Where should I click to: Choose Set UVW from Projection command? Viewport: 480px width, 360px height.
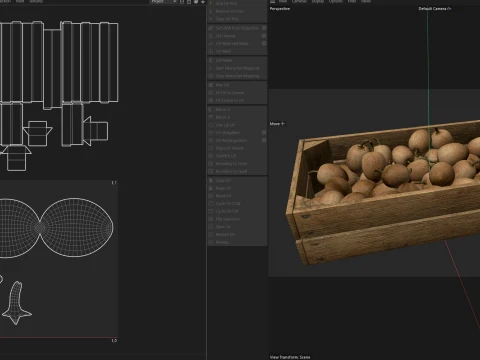(237, 28)
